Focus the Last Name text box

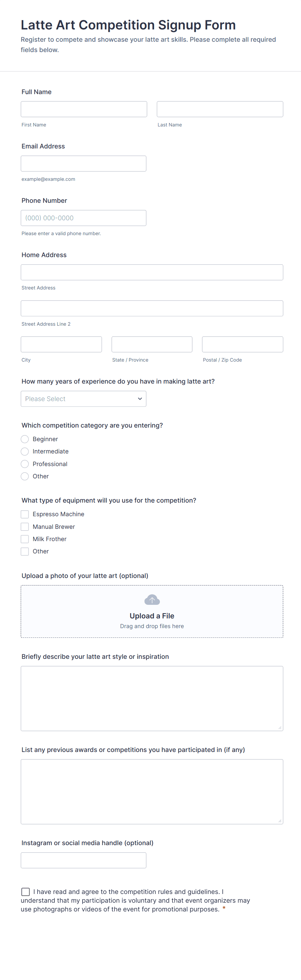(219, 109)
